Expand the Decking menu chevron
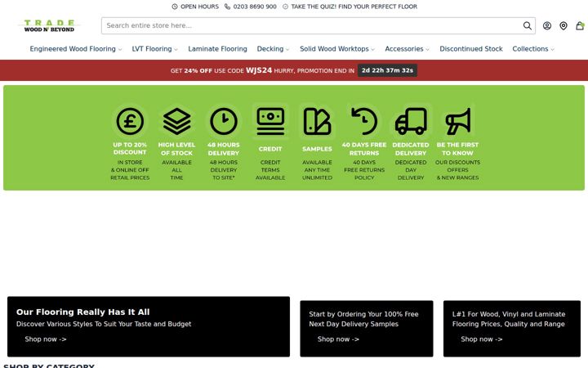This screenshot has width=588, height=368. 287,49
